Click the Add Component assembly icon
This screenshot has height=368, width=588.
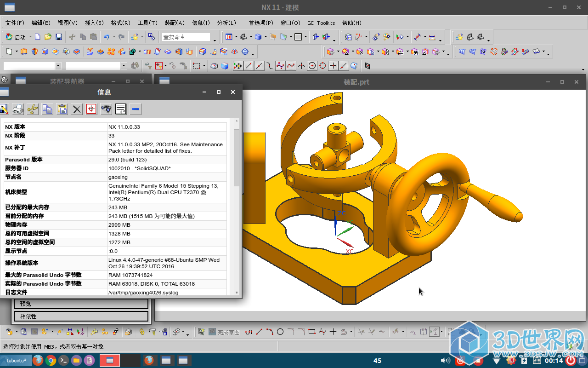(44, 331)
